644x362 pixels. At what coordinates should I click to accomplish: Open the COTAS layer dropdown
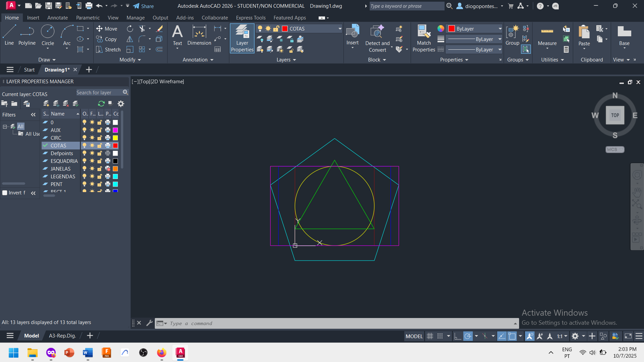point(340,29)
